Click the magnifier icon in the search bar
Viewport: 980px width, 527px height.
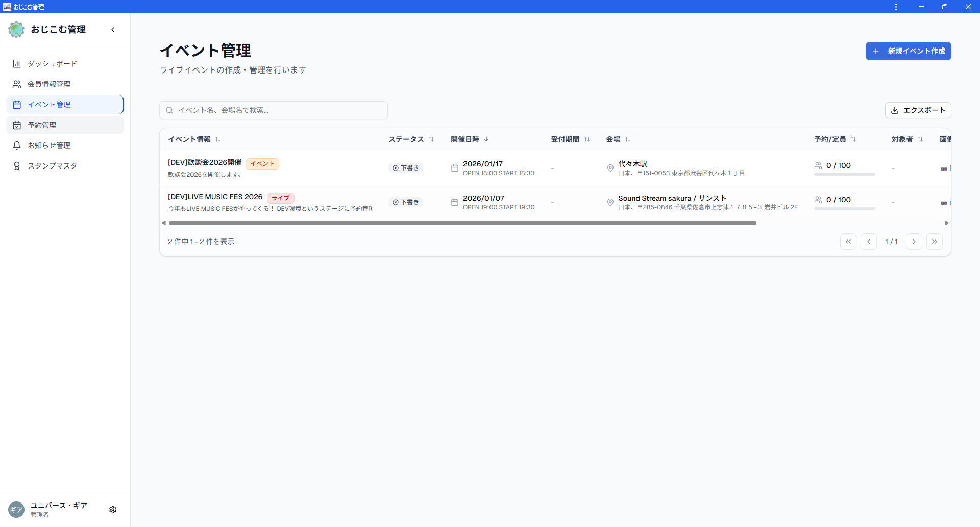click(x=169, y=110)
